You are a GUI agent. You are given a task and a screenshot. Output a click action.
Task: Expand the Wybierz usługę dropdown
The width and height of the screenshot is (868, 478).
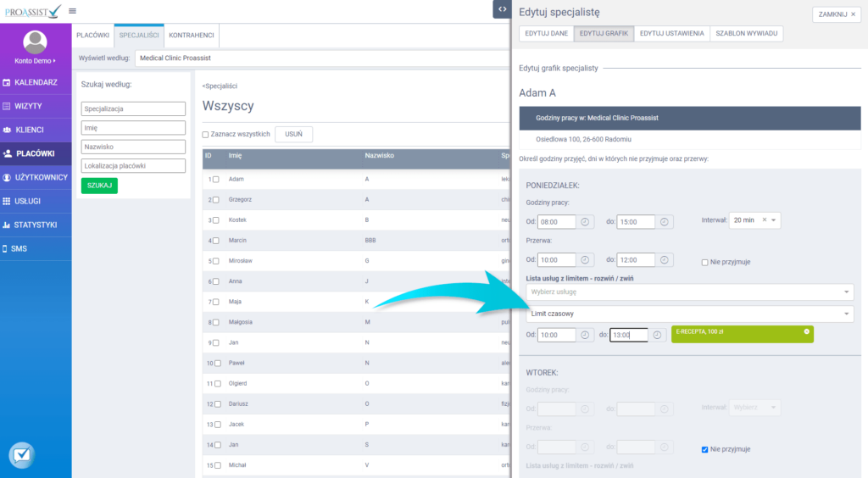pos(687,292)
